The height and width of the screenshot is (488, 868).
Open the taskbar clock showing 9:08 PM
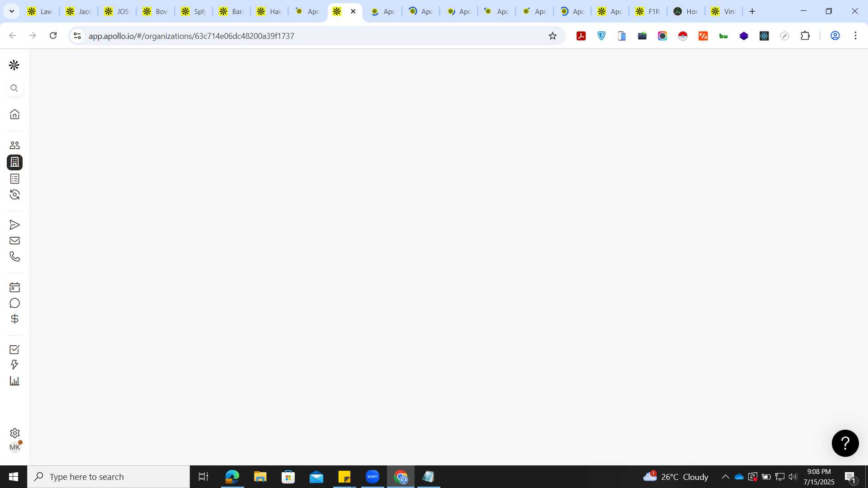819,477
